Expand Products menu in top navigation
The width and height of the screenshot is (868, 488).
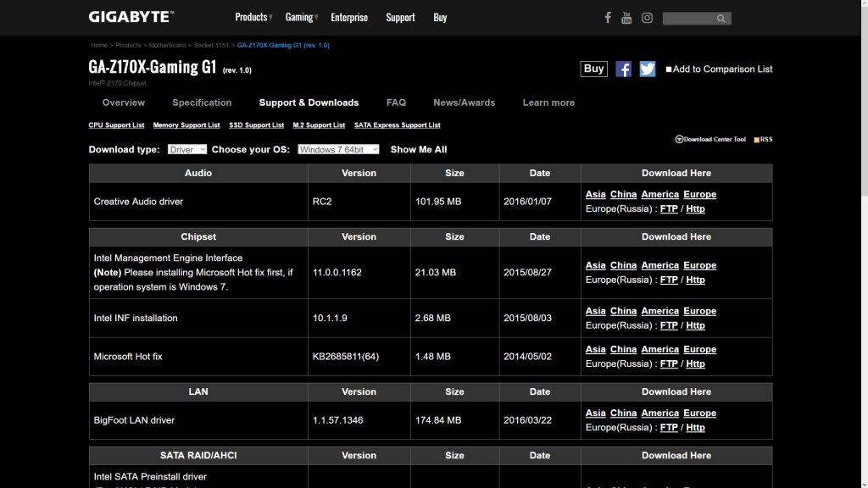tap(253, 17)
